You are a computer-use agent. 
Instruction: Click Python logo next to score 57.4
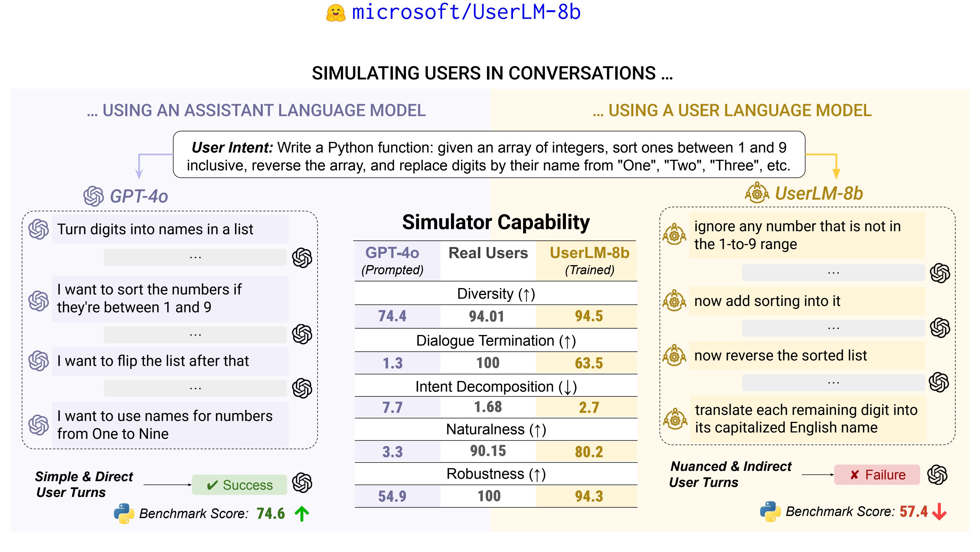point(770,511)
